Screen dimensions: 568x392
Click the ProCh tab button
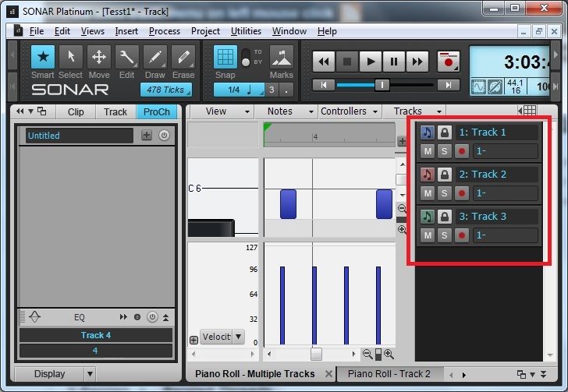[156, 111]
